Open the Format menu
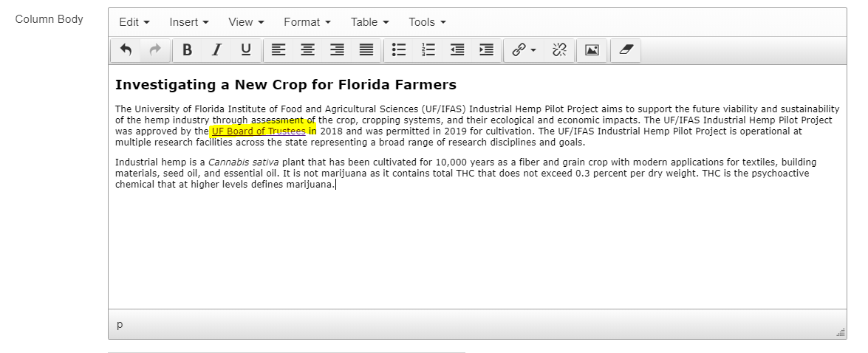The height and width of the screenshot is (353, 868). pyautogui.click(x=307, y=22)
